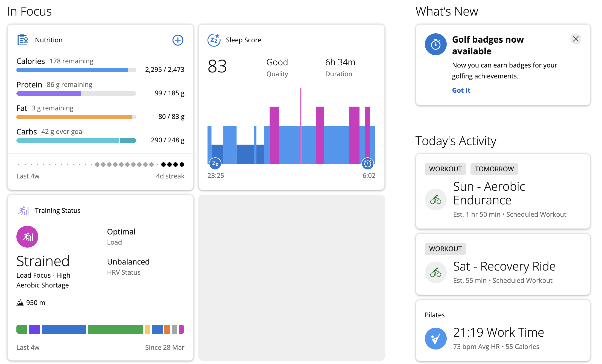Screen dimensions: 602x364
Task: Click the Calories progress bar
Action: tap(76, 70)
